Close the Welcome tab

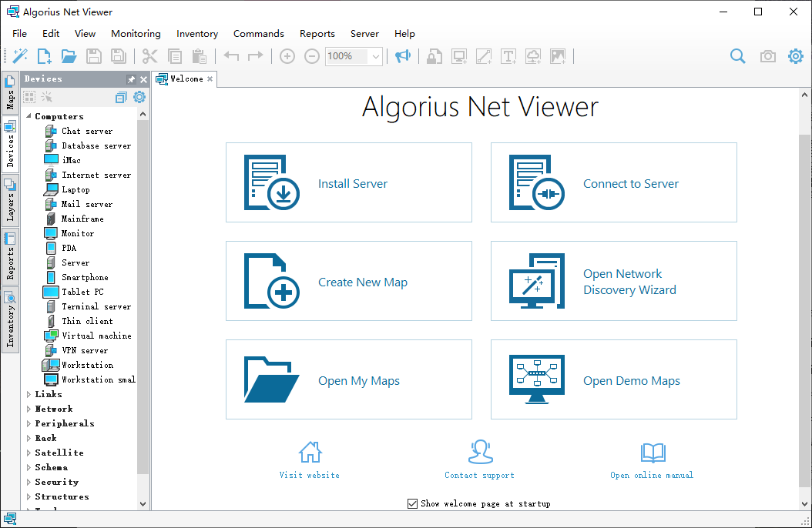tap(210, 79)
